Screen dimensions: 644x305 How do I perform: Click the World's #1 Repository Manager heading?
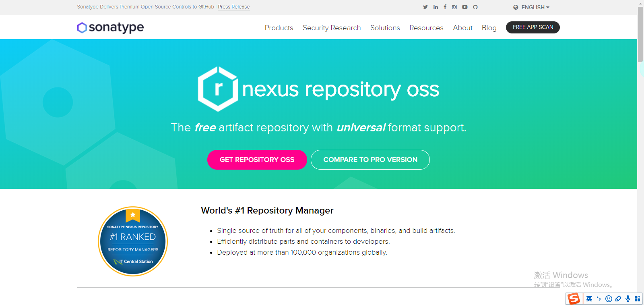pos(267,210)
